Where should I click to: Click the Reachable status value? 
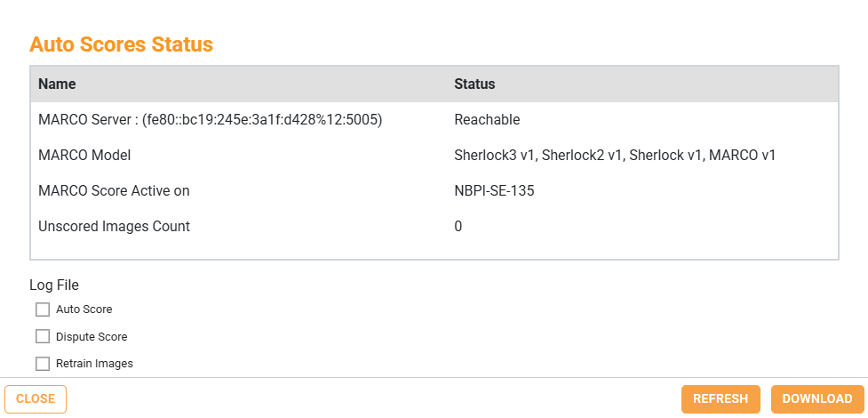[487, 119]
